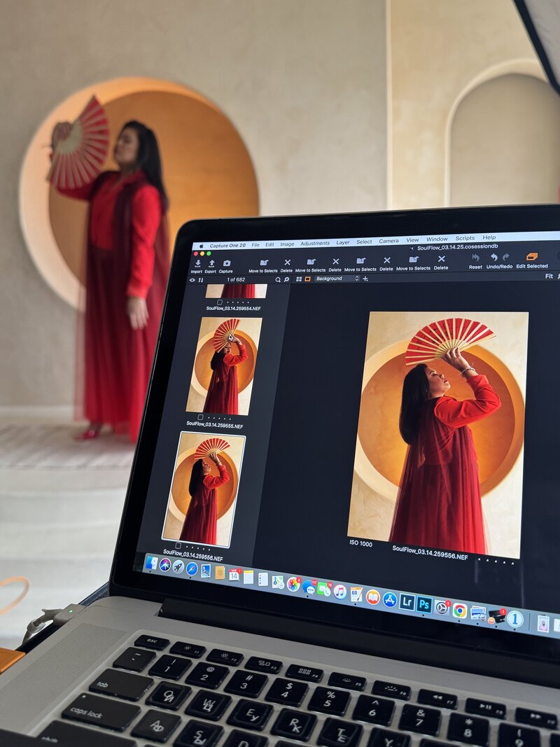Open the Camera menu
560x747 pixels.
pyautogui.click(x=388, y=241)
